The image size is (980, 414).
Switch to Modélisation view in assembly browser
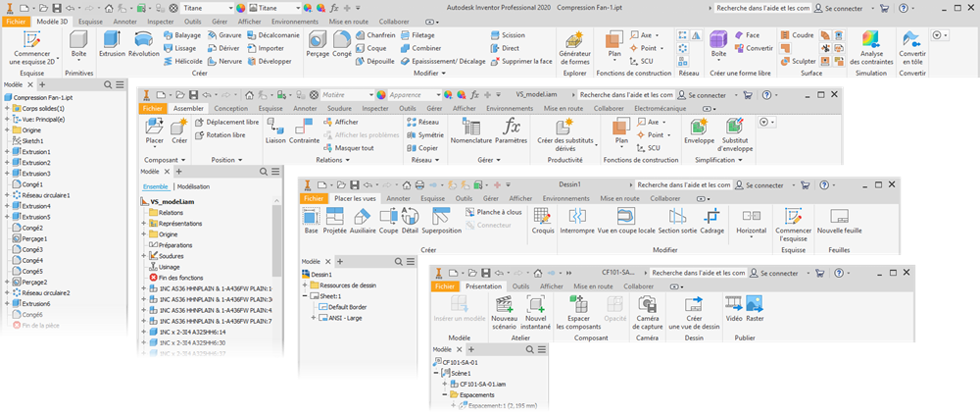click(193, 186)
